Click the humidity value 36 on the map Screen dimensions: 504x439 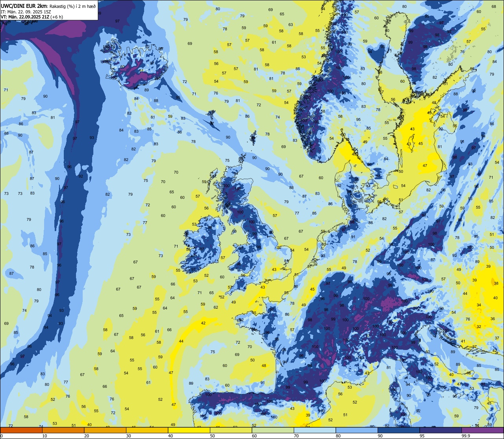pos(493,319)
